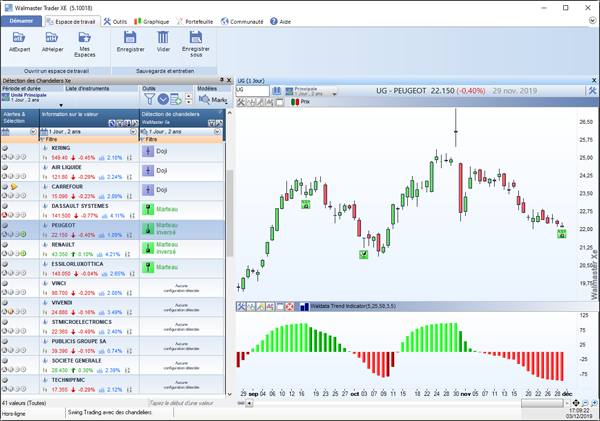The image size is (600, 421).
Task: Select the Espace de travail tab
Action: pyautogui.click(x=73, y=21)
